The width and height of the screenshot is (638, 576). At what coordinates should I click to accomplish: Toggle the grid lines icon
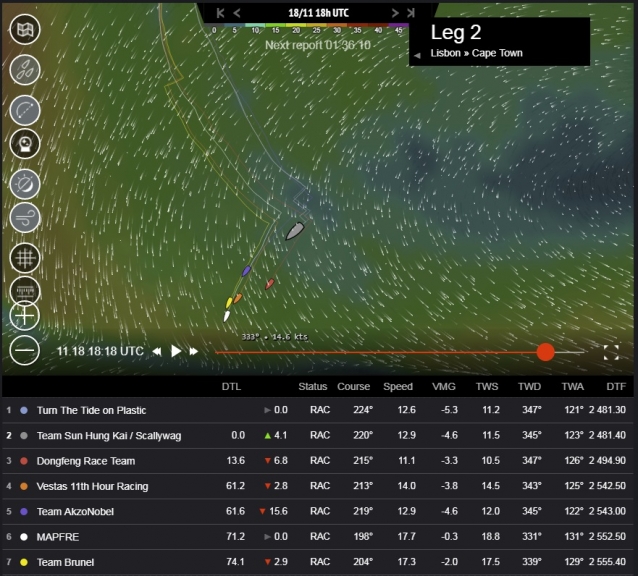25,258
